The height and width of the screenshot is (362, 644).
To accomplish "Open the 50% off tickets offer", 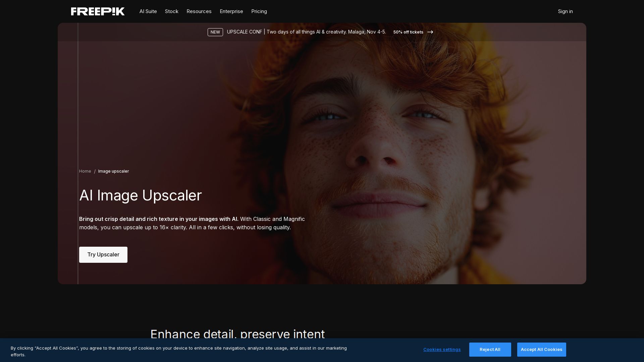I will [408, 32].
